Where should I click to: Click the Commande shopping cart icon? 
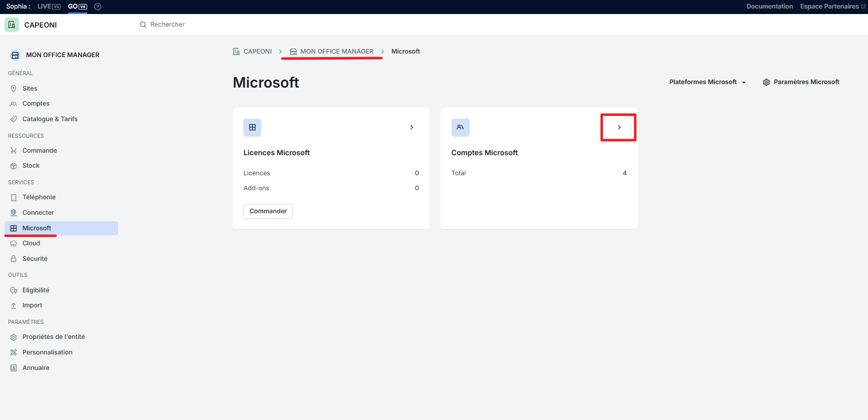click(x=14, y=151)
